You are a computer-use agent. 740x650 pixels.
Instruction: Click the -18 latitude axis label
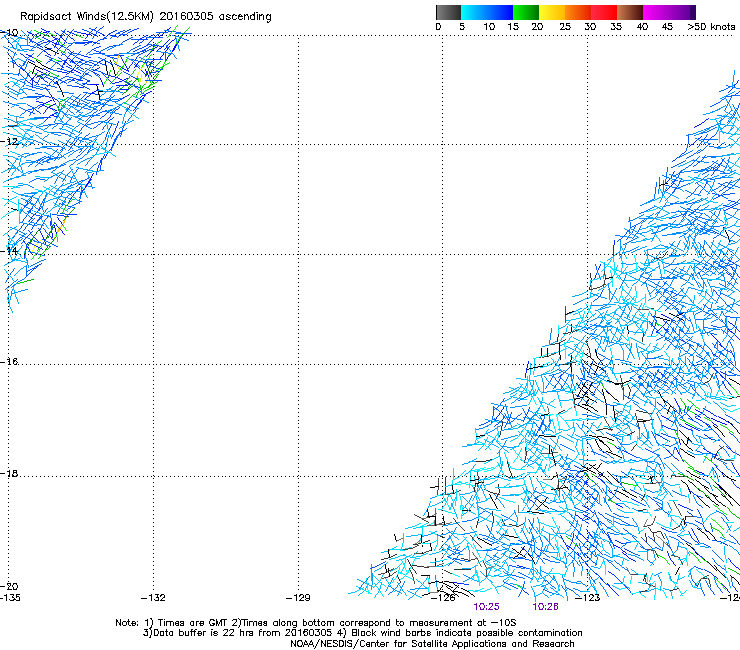click(9, 473)
